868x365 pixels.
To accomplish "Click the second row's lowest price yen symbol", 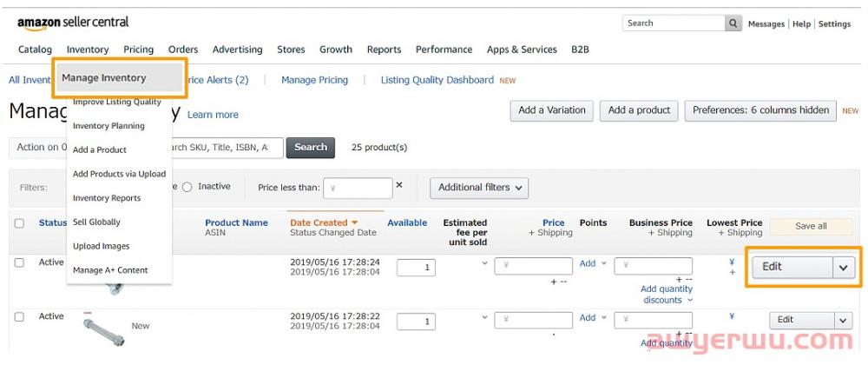I will (x=732, y=316).
